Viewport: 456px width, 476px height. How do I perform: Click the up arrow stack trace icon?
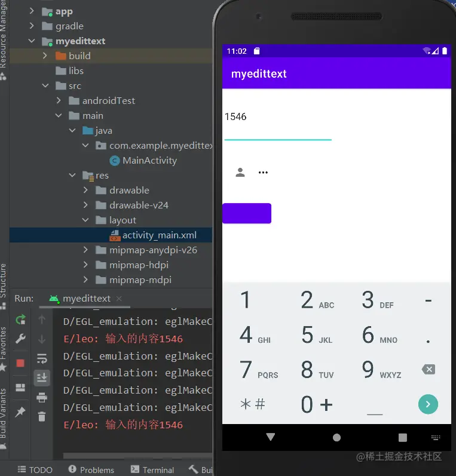click(42, 320)
